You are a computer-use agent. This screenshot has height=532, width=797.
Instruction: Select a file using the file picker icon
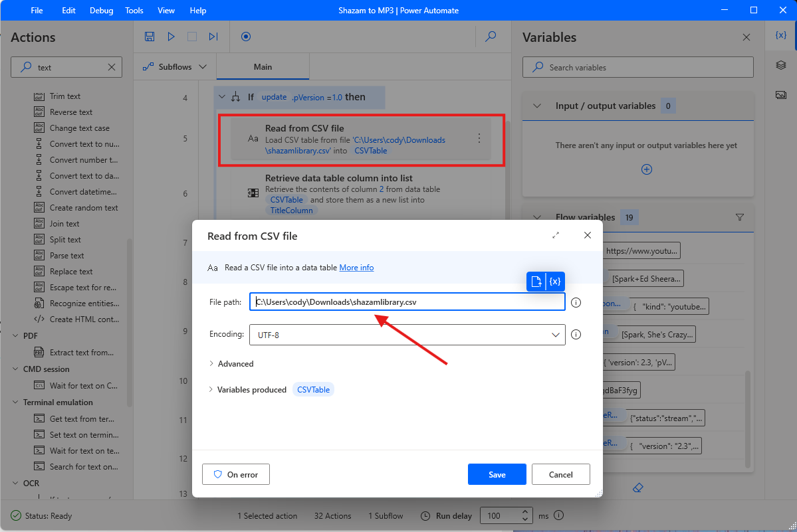536,282
